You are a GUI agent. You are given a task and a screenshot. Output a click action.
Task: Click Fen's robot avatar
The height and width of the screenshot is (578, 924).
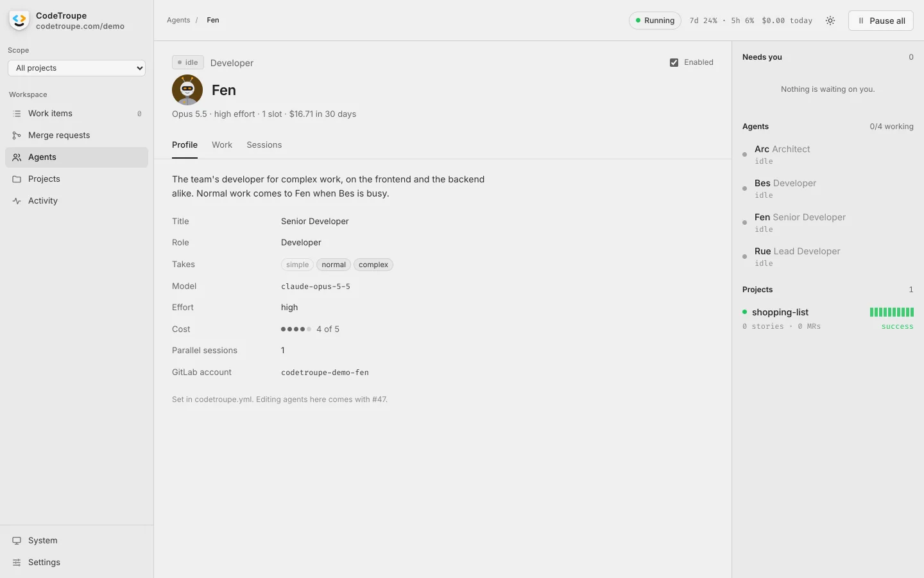pyautogui.click(x=187, y=90)
